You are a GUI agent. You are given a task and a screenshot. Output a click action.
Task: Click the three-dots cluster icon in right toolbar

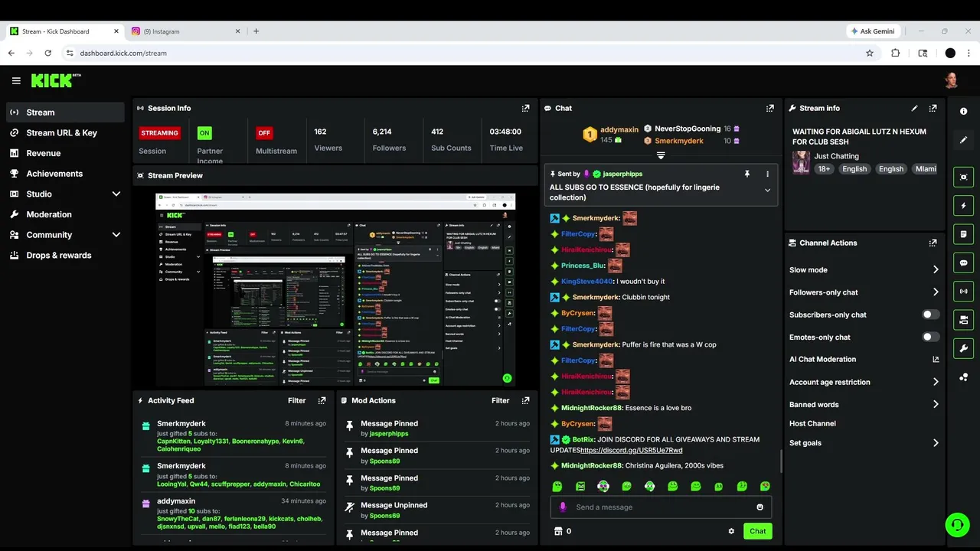click(x=963, y=377)
